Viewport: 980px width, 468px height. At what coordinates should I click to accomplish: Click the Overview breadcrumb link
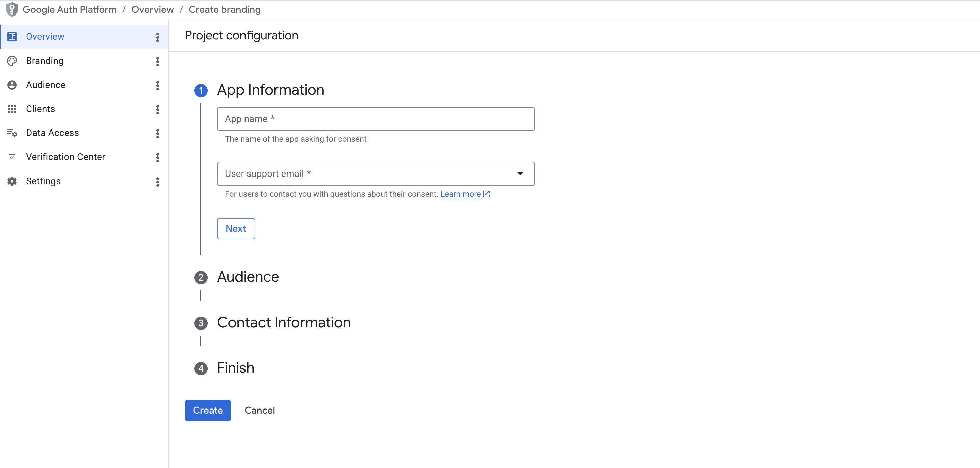coord(153,9)
